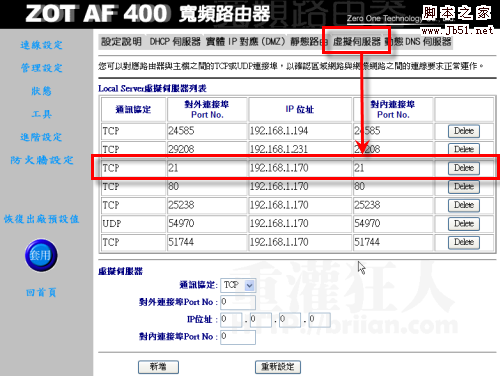Click the 對外連接埠 Port No input field
Image resolution: width=500 pixels, height=376 pixels.
click(x=238, y=302)
